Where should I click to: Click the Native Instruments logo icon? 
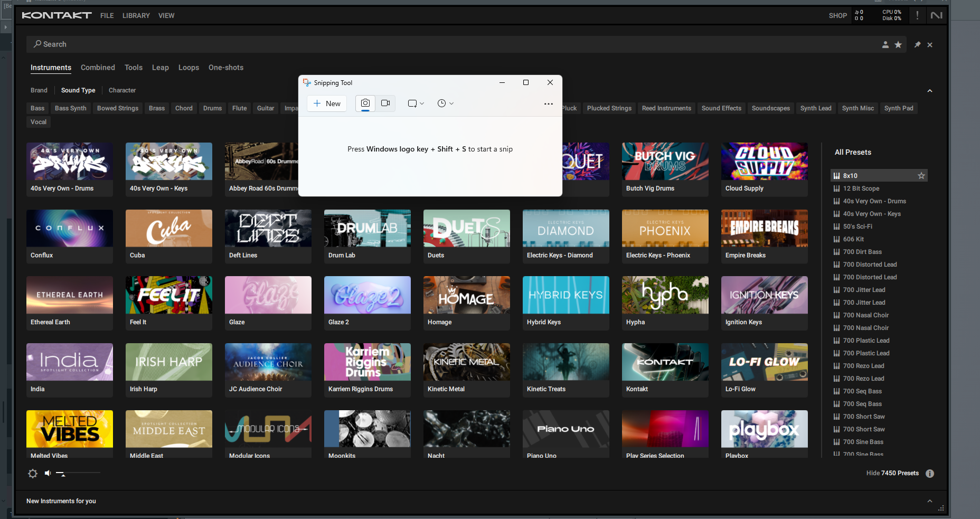coord(937,15)
